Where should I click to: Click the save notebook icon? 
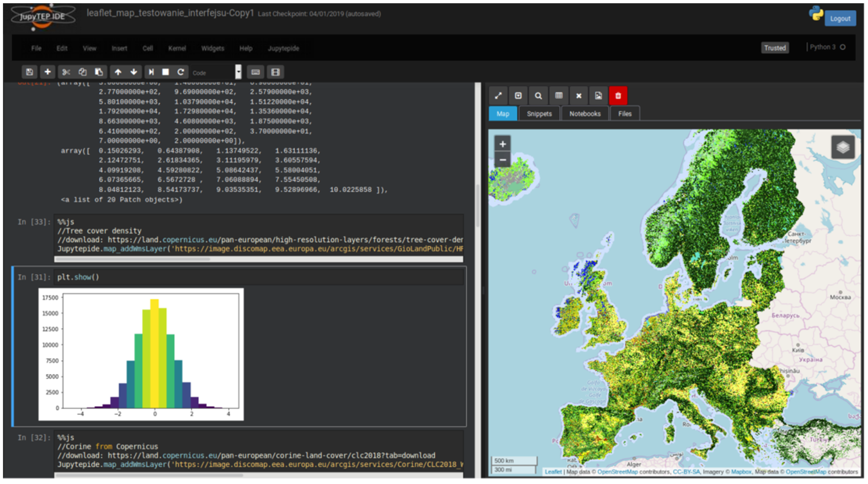(x=29, y=72)
